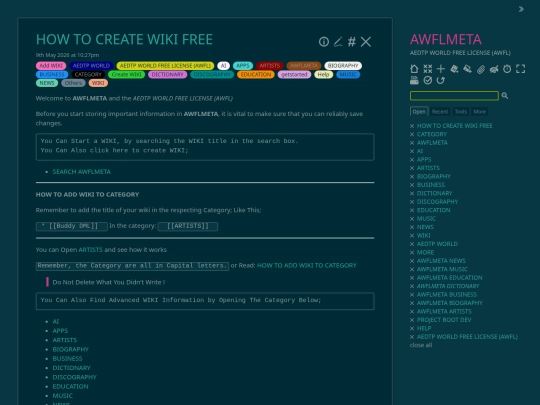Import files with paperclip icon
The image size is (540, 405).
(x=481, y=69)
